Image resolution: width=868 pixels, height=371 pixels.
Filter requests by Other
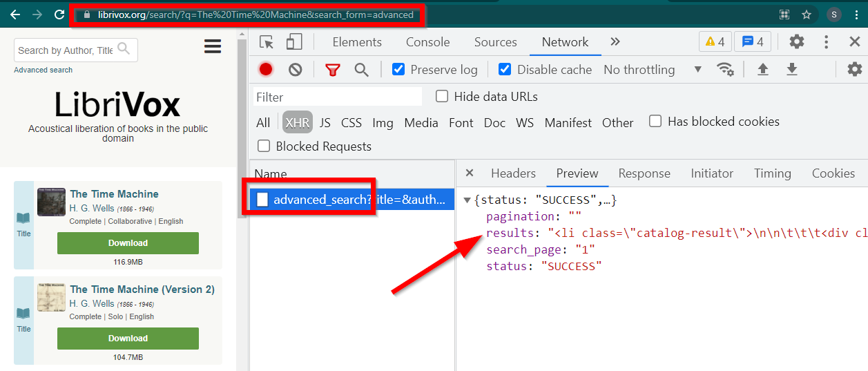click(x=617, y=123)
